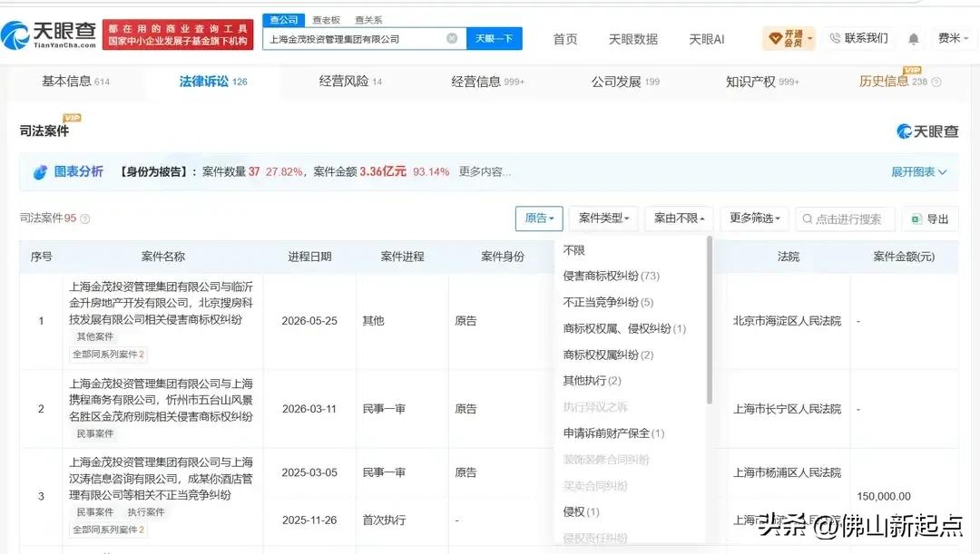The image size is (980, 554).
Task: Click the help icon next to 司法案件95
Action: (85, 219)
